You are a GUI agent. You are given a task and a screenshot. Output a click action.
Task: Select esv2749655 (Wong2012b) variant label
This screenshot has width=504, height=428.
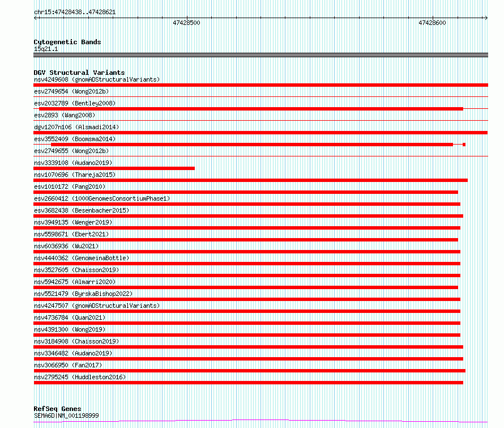point(71,151)
